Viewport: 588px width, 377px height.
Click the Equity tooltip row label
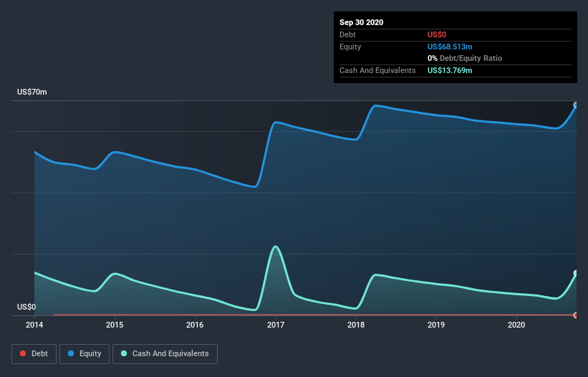coord(350,47)
